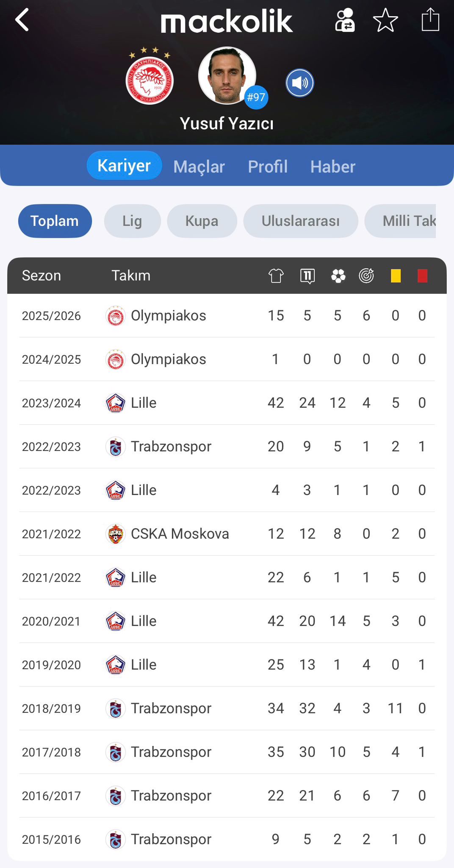Viewport: 454px width, 868px height.
Task: Tap the back arrow icon
Action: [22, 20]
